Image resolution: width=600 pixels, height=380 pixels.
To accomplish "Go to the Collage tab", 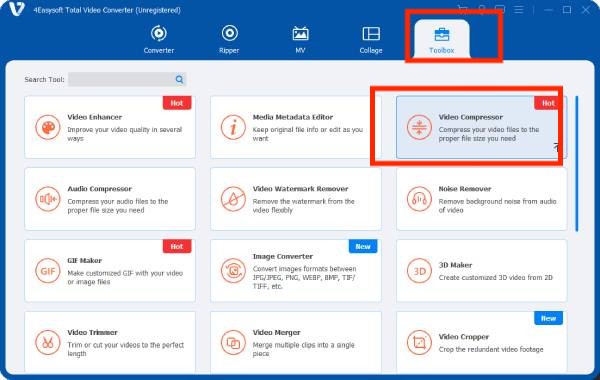I will (x=371, y=39).
